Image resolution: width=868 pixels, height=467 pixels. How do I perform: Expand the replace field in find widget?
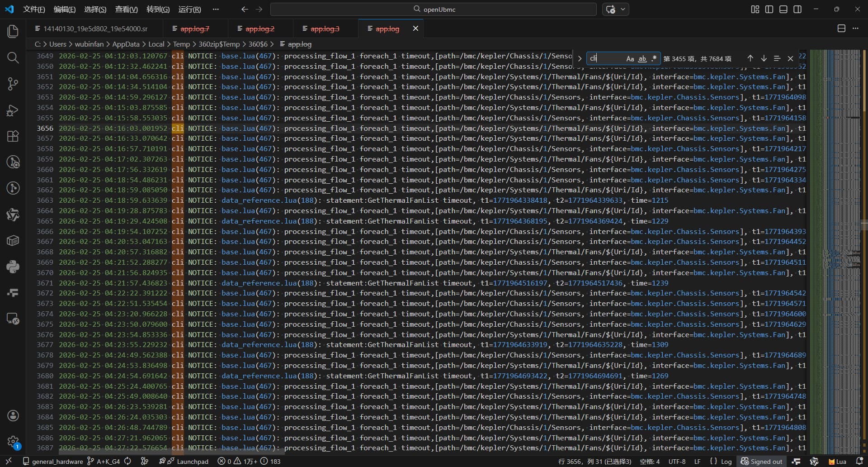[x=580, y=59]
